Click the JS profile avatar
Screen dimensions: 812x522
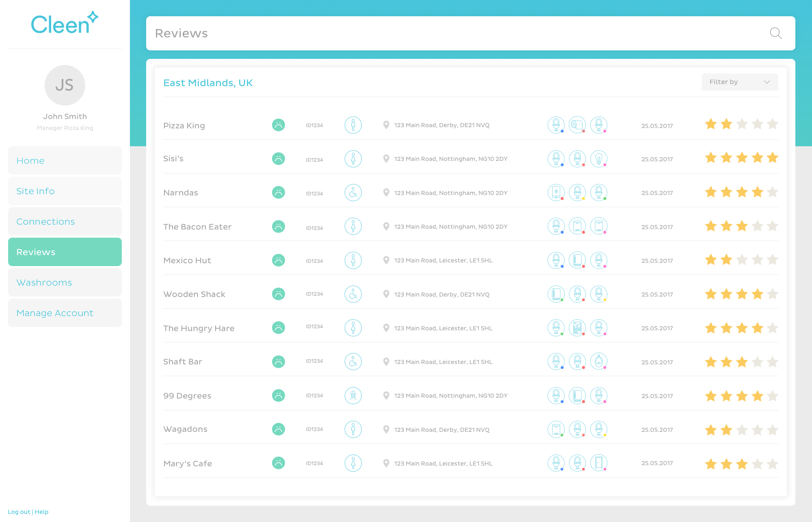click(65, 85)
